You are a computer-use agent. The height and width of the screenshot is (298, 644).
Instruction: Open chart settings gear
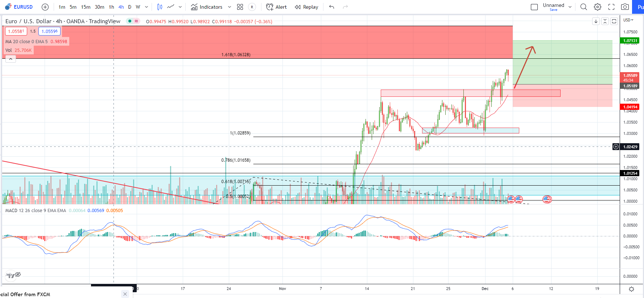[598, 7]
